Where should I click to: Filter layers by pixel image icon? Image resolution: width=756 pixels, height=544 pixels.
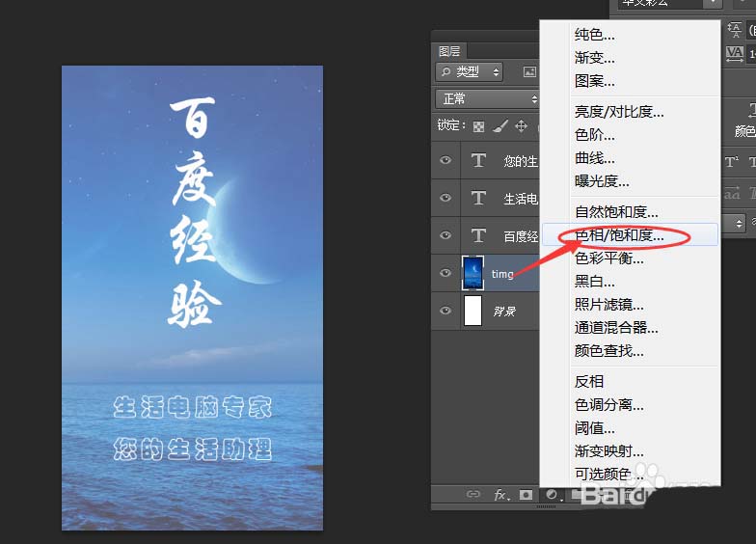pyautogui.click(x=530, y=71)
